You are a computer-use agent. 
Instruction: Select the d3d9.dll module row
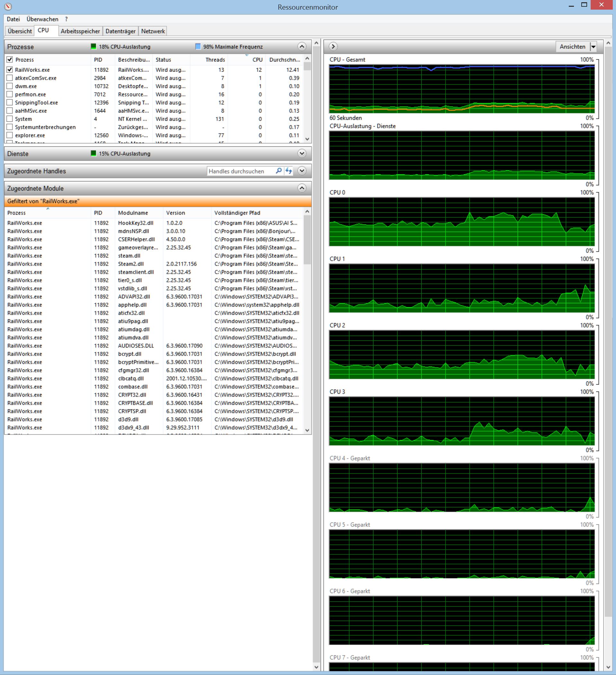(x=154, y=419)
